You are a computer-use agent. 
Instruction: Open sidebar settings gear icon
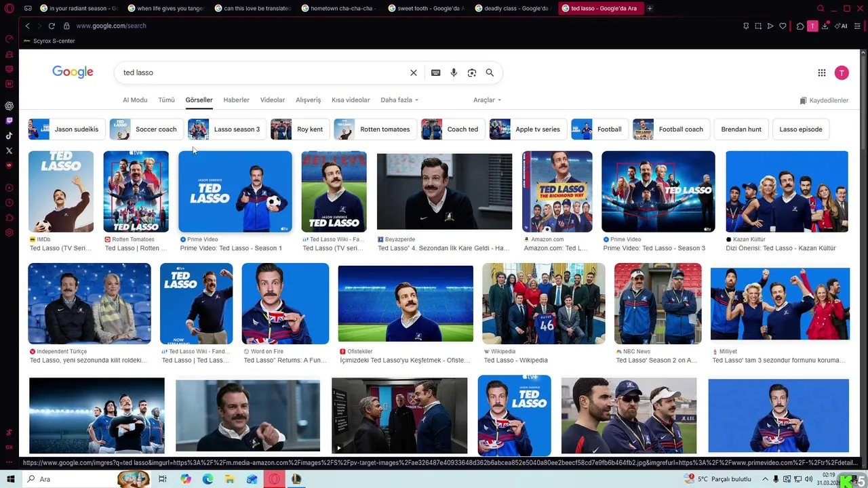[9, 232]
